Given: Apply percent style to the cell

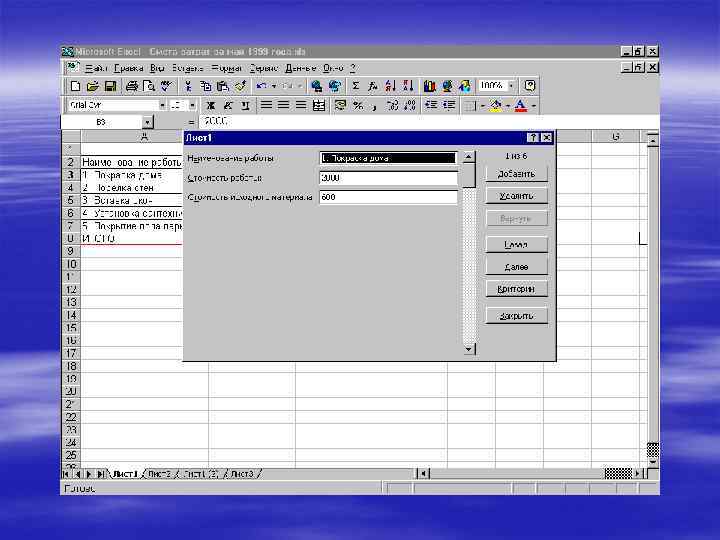Looking at the screenshot, I should coord(358,106).
